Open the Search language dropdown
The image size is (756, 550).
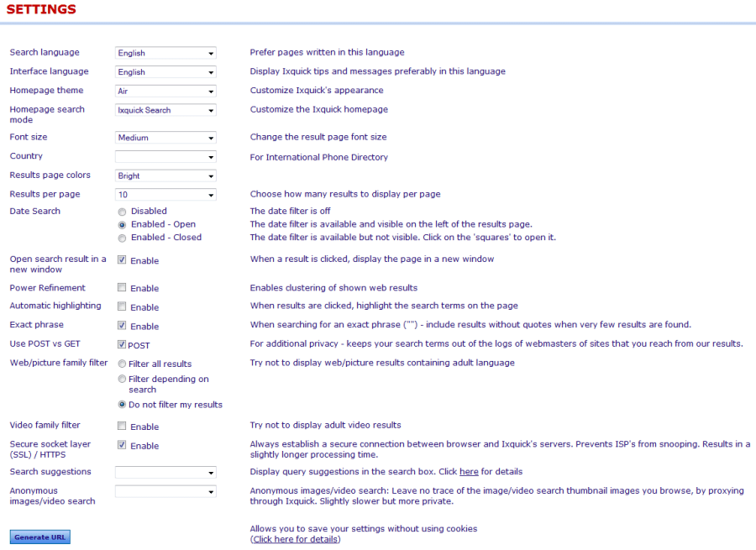[165, 53]
